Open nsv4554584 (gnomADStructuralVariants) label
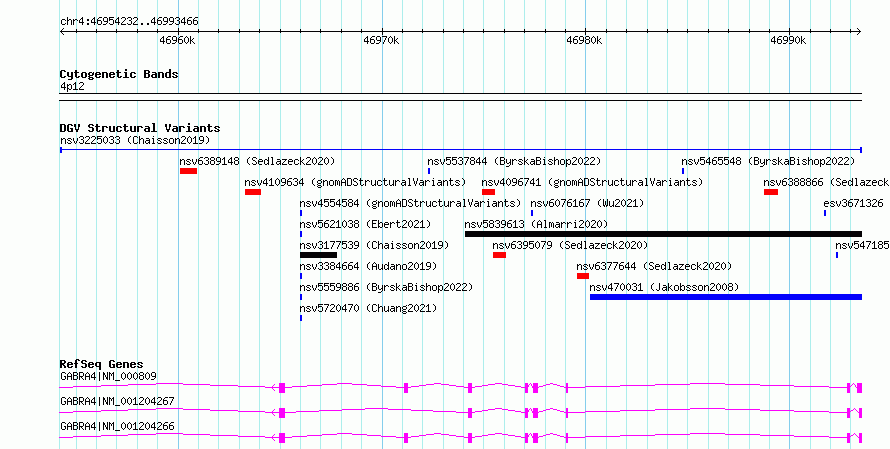 click(x=410, y=203)
